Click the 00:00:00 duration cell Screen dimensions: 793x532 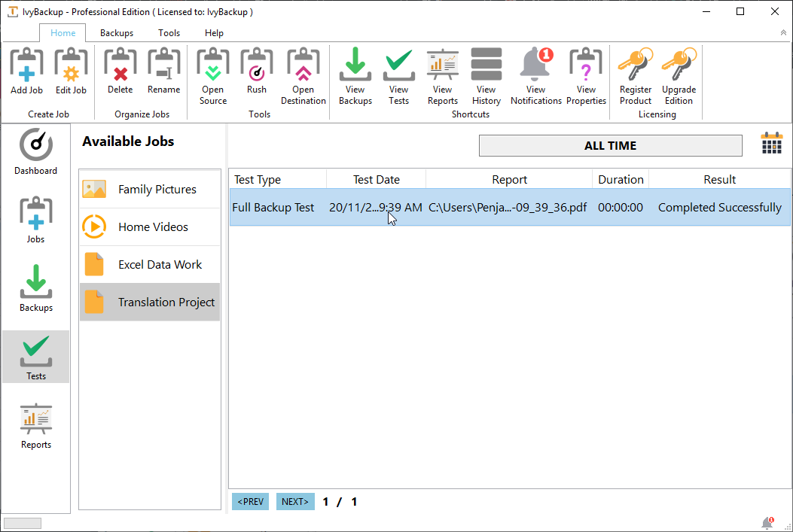click(621, 208)
